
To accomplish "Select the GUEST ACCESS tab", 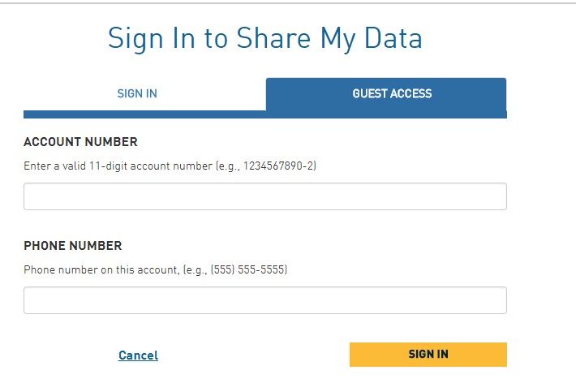I will pyautogui.click(x=392, y=93).
